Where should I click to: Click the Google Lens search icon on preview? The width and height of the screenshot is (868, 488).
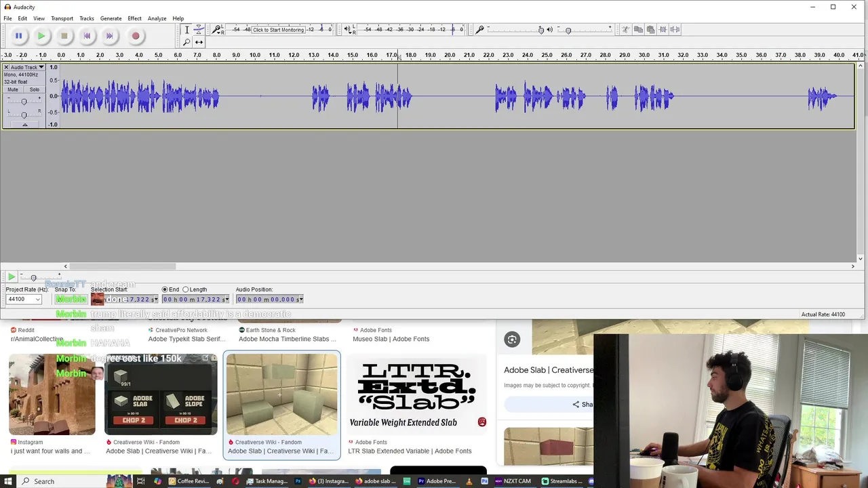point(512,340)
